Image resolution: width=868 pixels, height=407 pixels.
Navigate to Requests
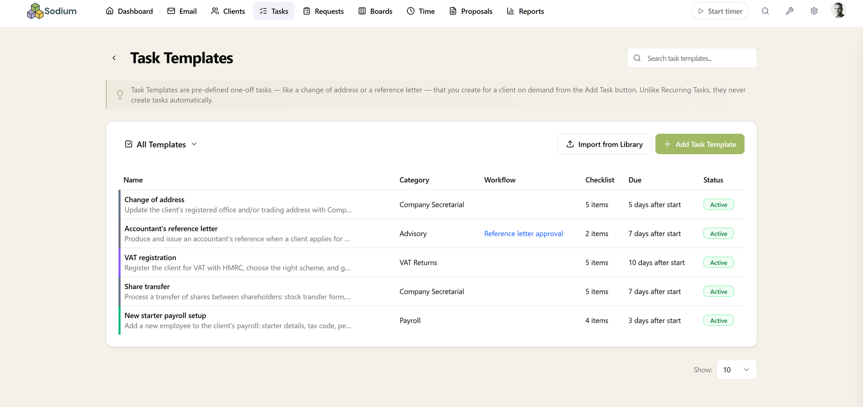(x=323, y=11)
